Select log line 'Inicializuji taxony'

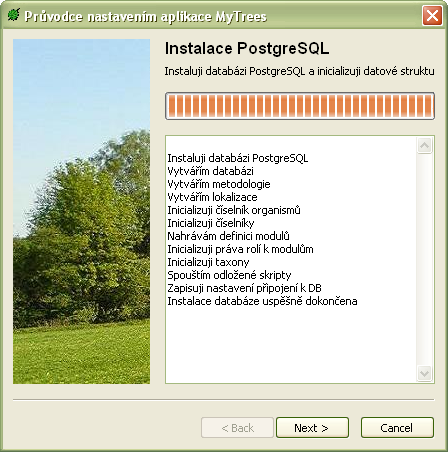click(x=208, y=262)
